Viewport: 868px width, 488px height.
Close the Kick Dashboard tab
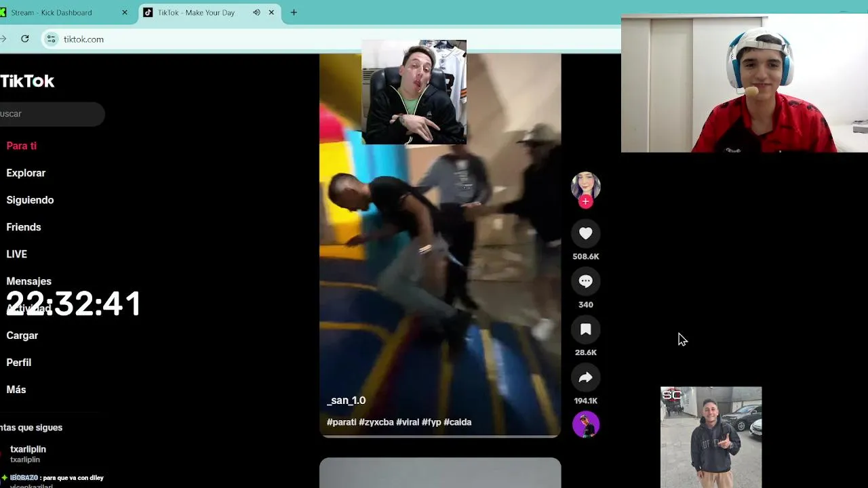[x=124, y=12]
